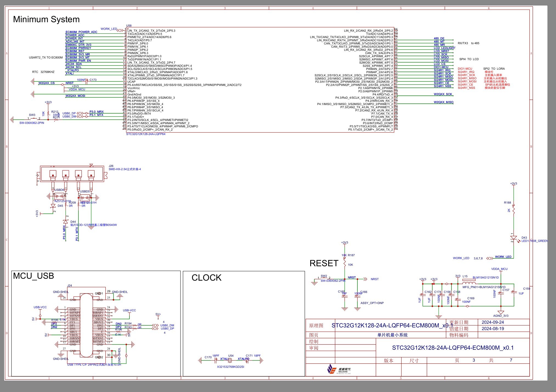Select the EC800M_POWER_ADC net label

(x=81, y=32)
